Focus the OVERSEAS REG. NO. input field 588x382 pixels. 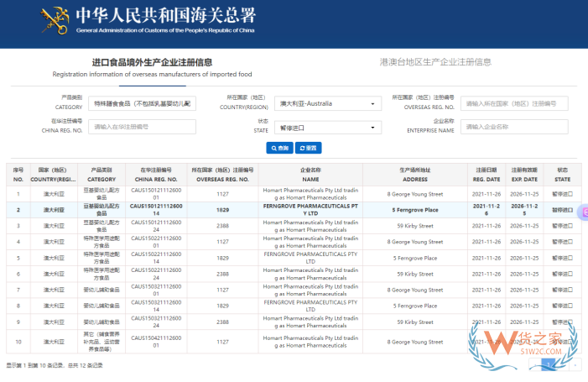click(x=514, y=103)
